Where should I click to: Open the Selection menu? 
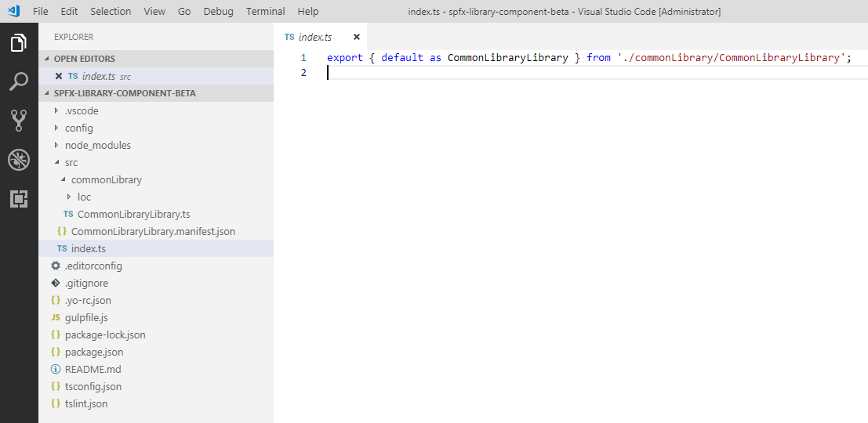tap(111, 12)
